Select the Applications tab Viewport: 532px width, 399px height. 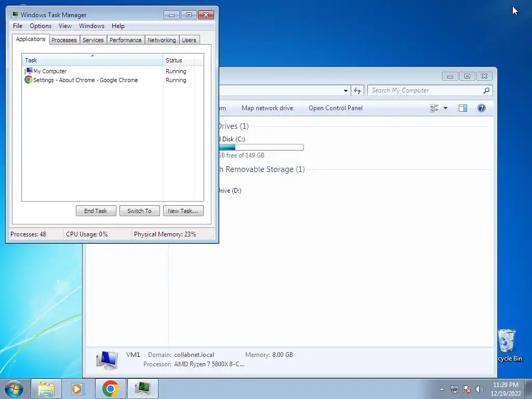click(31, 39)
